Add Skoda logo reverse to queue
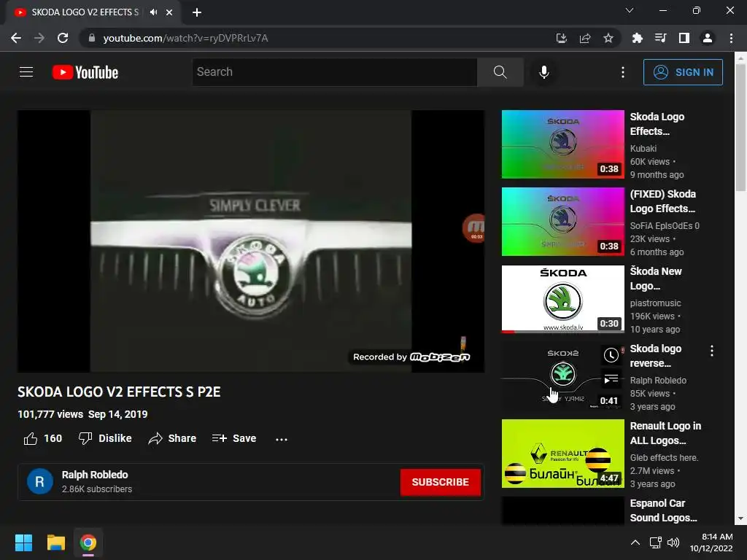This screenshot has width=747, height=560. tap(611, 379)
